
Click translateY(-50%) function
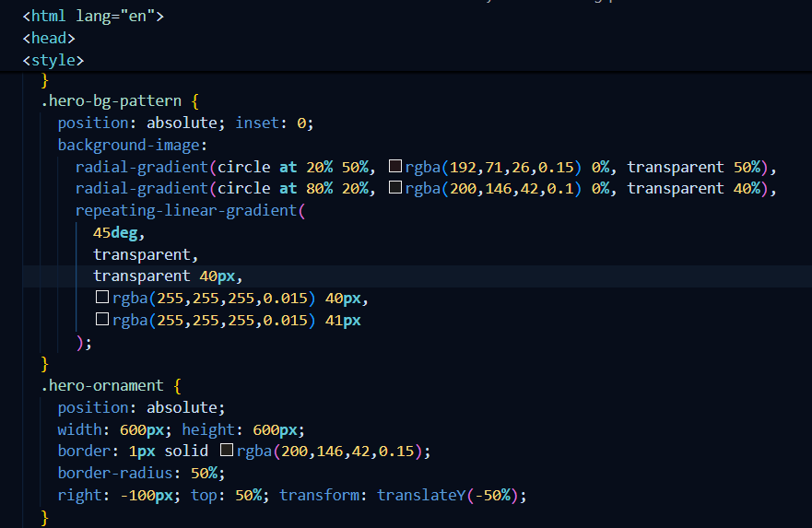tap(449, 495)
